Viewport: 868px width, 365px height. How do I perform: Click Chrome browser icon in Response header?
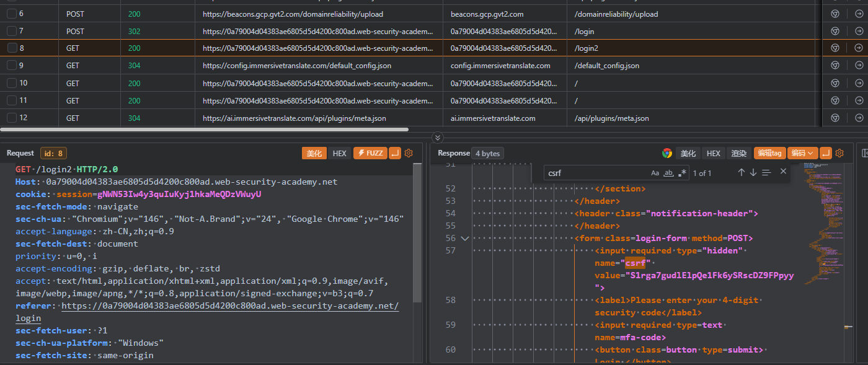point(667,153)
